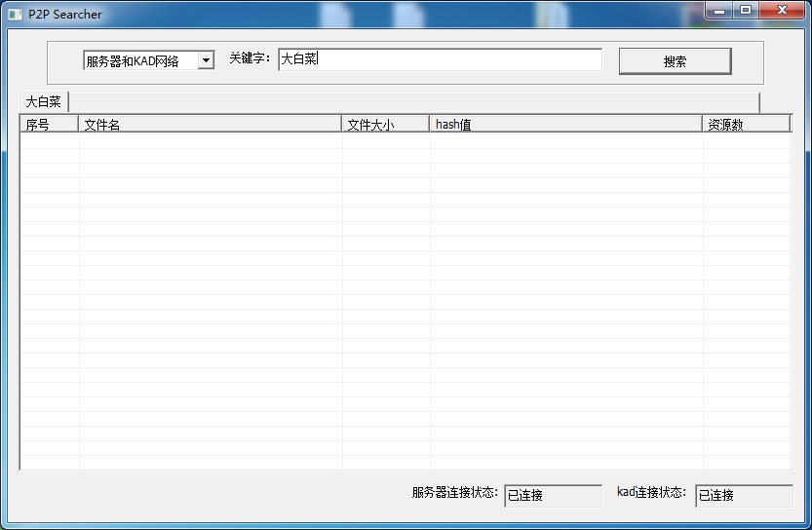Click the kad连接状态 status box showing 已连接
This screenshot has height=530, width=812.
tap(743, 496)
